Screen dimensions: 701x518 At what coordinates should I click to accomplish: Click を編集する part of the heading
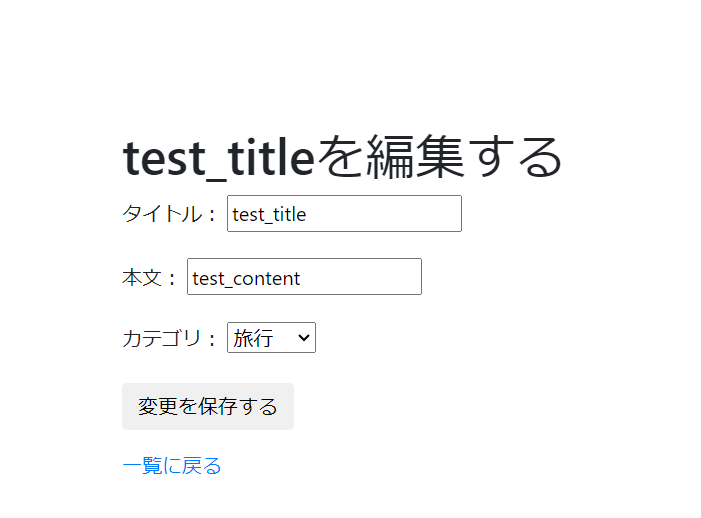tap(440, 158)
